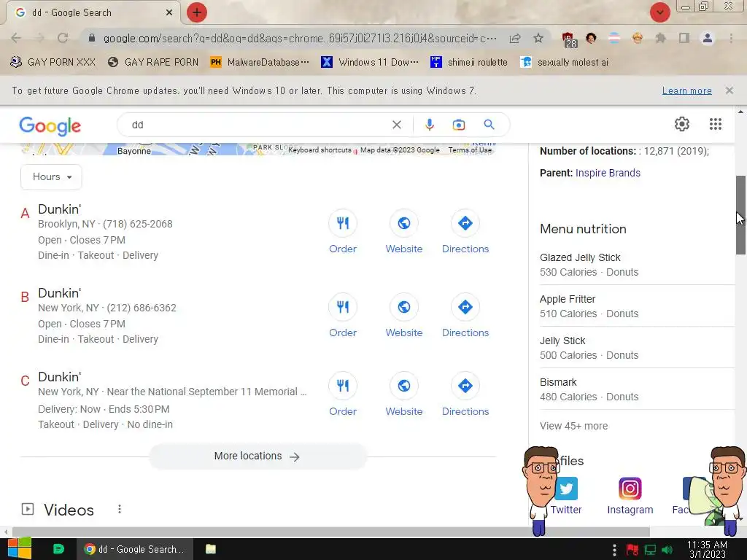Order from the Brooklyn Dunkin' listing
This screenshot has height=560, width=747.
point(343,232)
